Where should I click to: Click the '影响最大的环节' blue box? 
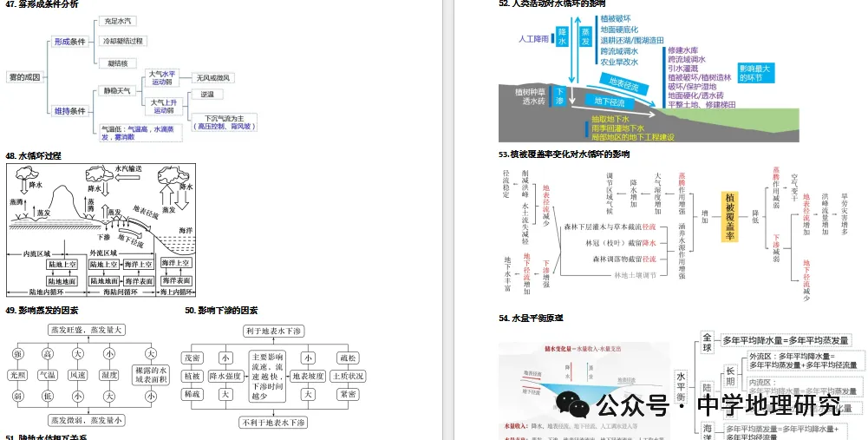pyautogui.click(x=755, y=73)
